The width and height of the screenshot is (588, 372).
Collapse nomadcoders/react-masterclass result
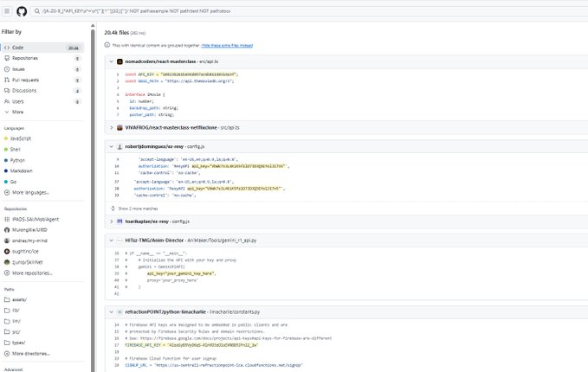(x=112, y=61)
